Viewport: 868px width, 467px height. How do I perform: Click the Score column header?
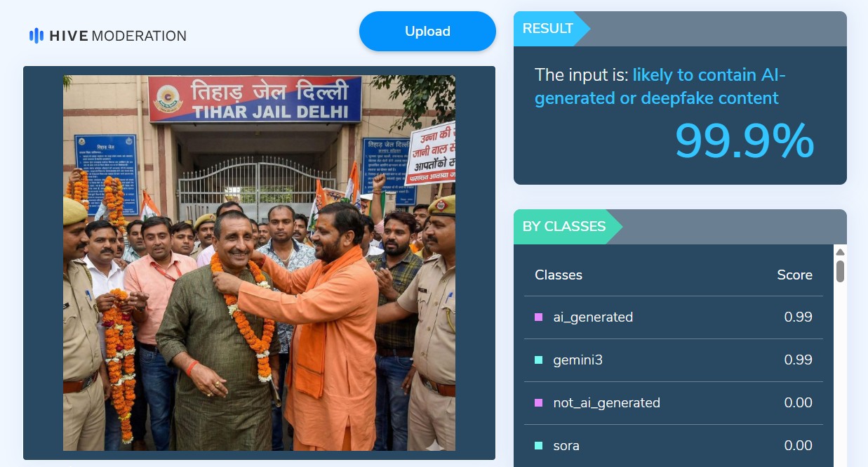click(794, 275)
